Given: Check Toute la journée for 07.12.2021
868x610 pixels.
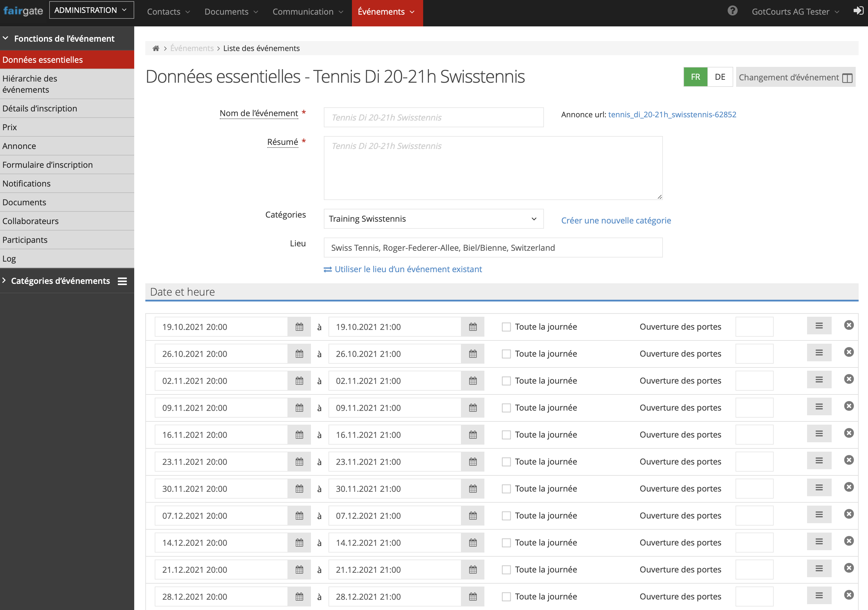Looking at the screenshot, I should tap(506, 516).
